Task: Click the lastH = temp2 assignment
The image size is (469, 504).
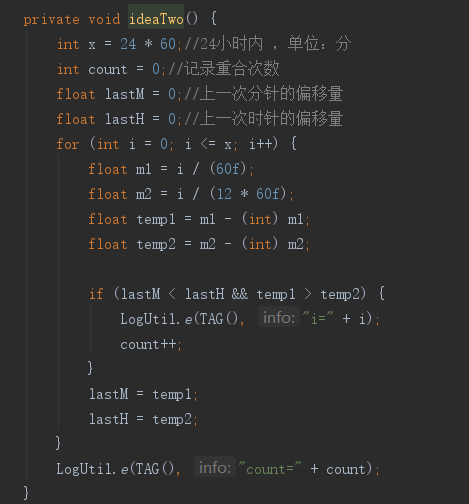Action: coord(143,420)
